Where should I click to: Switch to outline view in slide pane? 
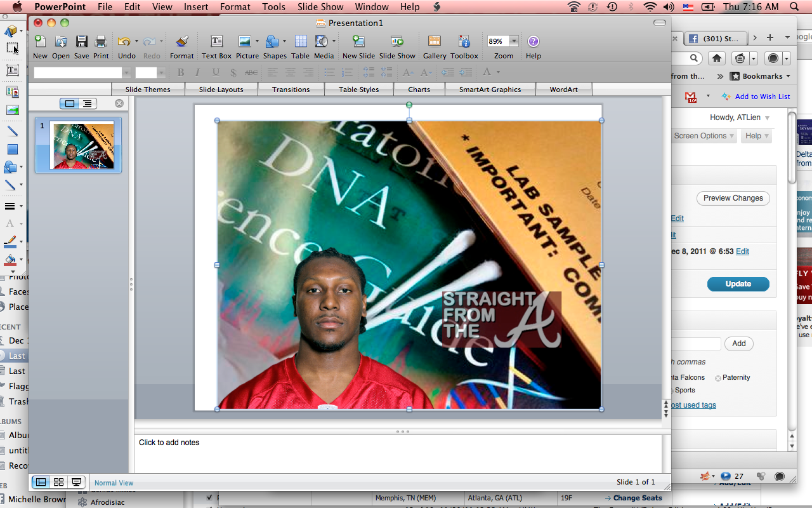87,104
